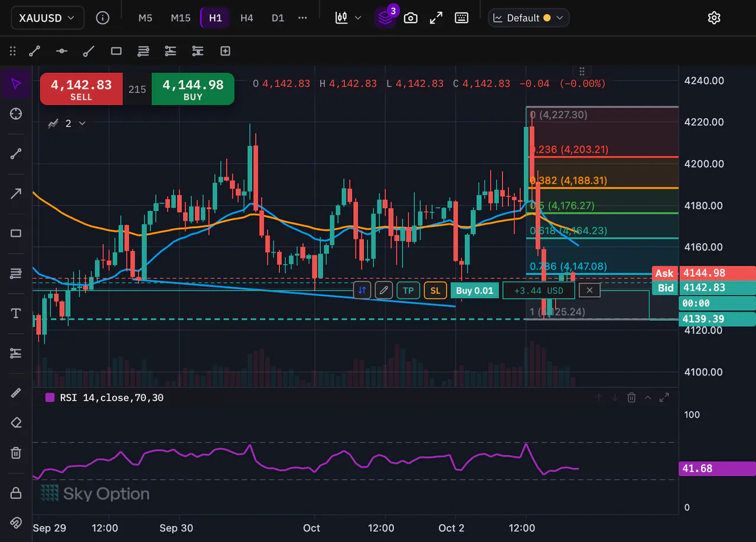The height and width of the screenshot is (542, 756).
Task: Open the indicators layers icon with badge 3
Action: click(385, 18)
